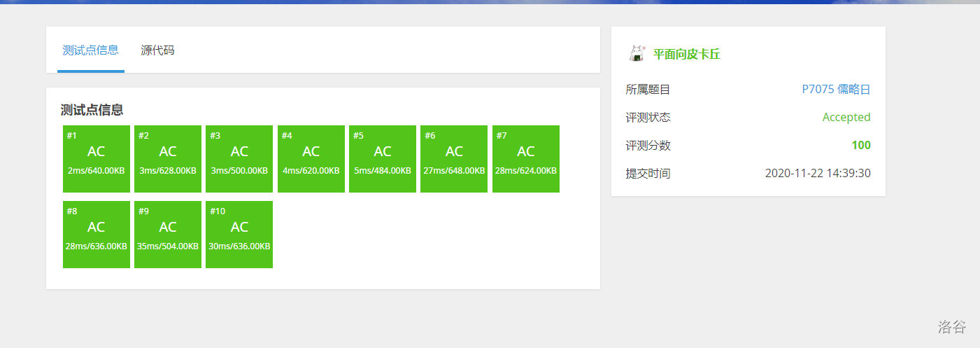This screenshot has width=980, height=348.
Task: Click the submission time 2020-11-22 14:39:30
Action: point(818,174)
